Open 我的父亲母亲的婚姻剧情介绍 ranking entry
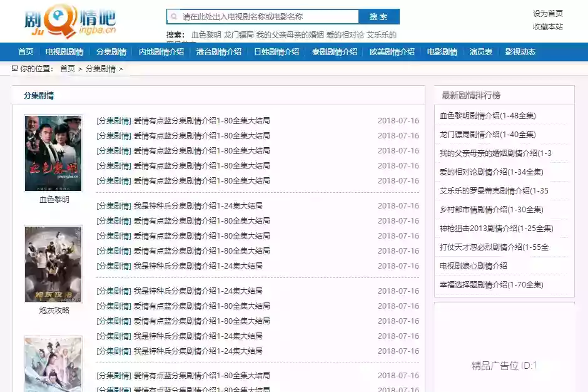588x392 pixels. (x=495, y=153)
